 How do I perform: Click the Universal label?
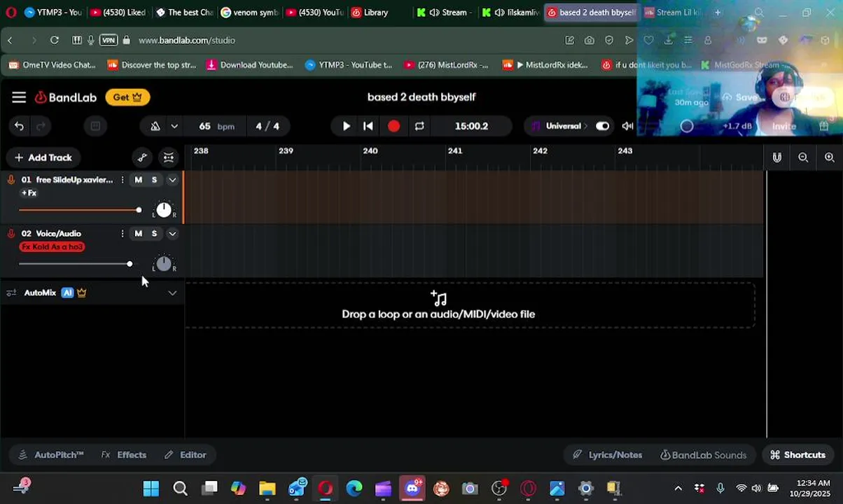pos(563,126)
